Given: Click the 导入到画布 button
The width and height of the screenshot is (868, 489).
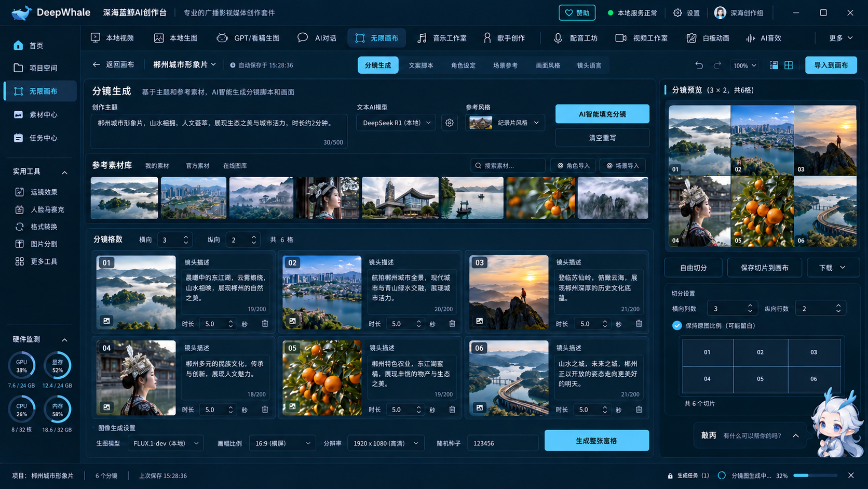Looking at the screenshot, I should pos(831,65).
